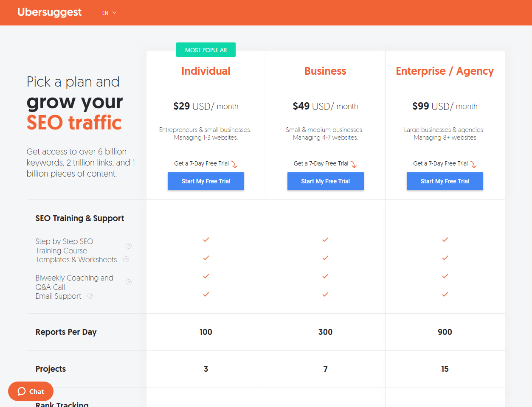Click help icon next to Biweekly Coaching and Q&A Call
The height and width of the screenshot is (407, 532).
point(129,282)
